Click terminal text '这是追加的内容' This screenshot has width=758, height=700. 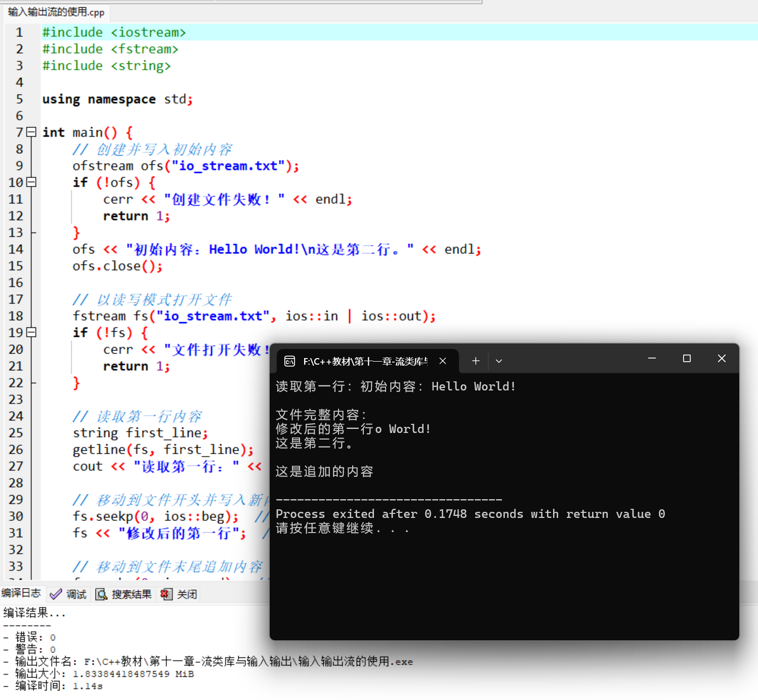tap(324, 471)
